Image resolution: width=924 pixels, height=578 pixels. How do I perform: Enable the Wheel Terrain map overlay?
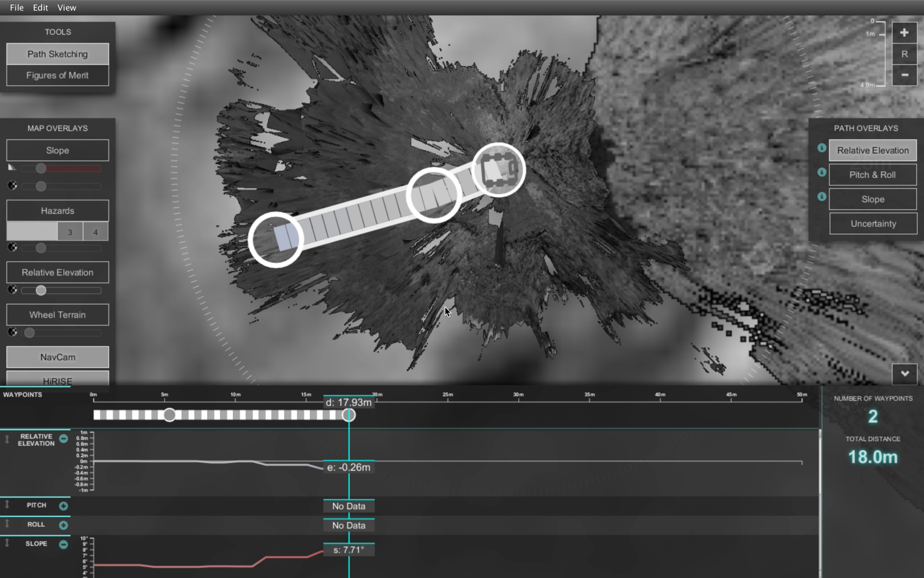(57, 315)
